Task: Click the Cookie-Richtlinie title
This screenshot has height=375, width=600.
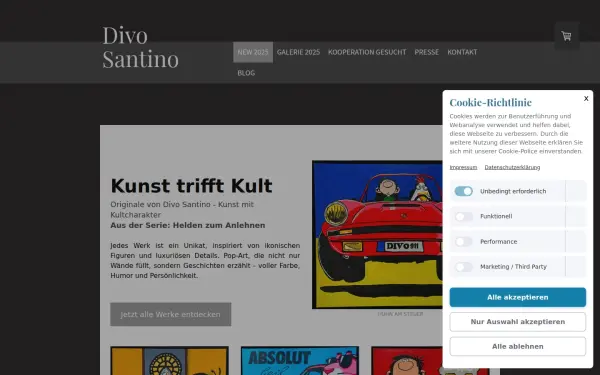Action: coord(490,102)
